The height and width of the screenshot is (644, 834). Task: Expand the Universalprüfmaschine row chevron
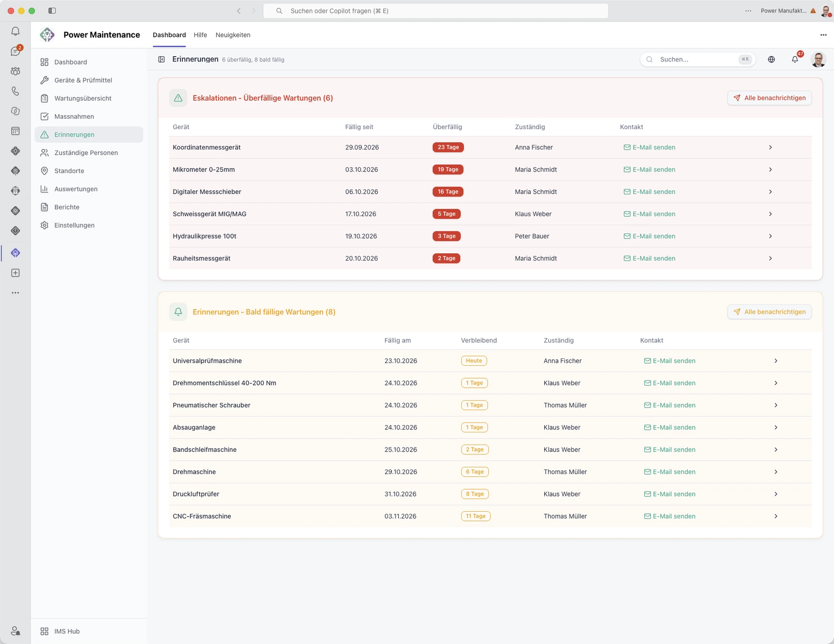point(776,361)
